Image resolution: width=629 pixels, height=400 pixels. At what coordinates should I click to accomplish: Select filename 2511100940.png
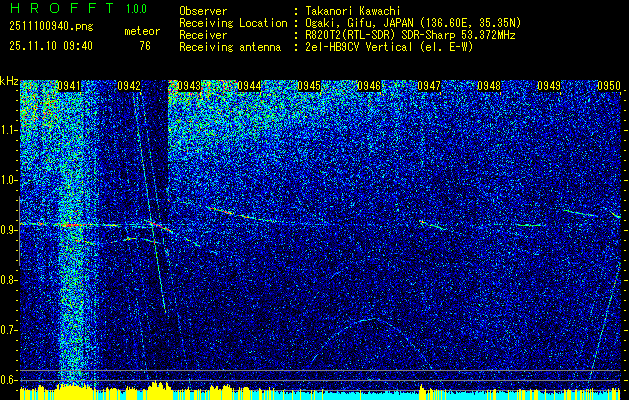(x=51, y=26)
